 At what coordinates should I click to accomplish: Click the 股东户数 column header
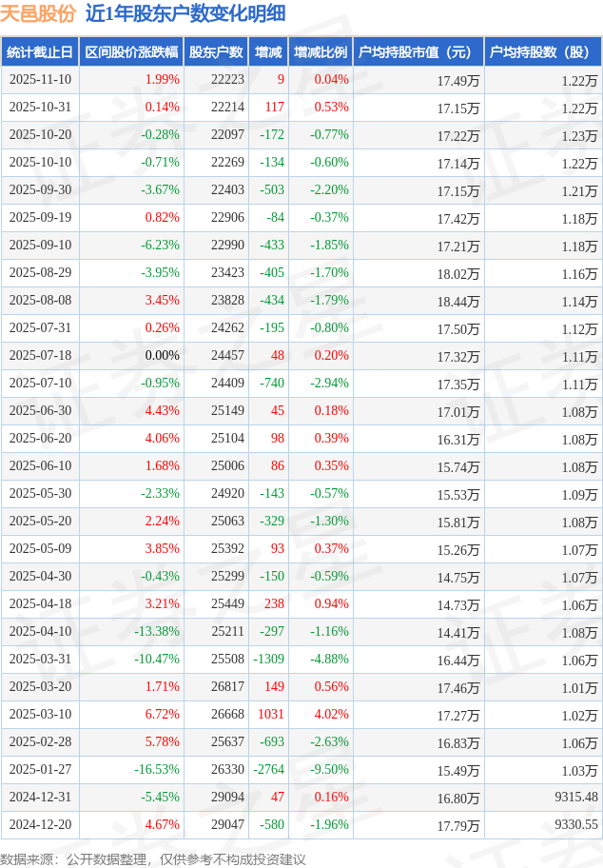216,52
